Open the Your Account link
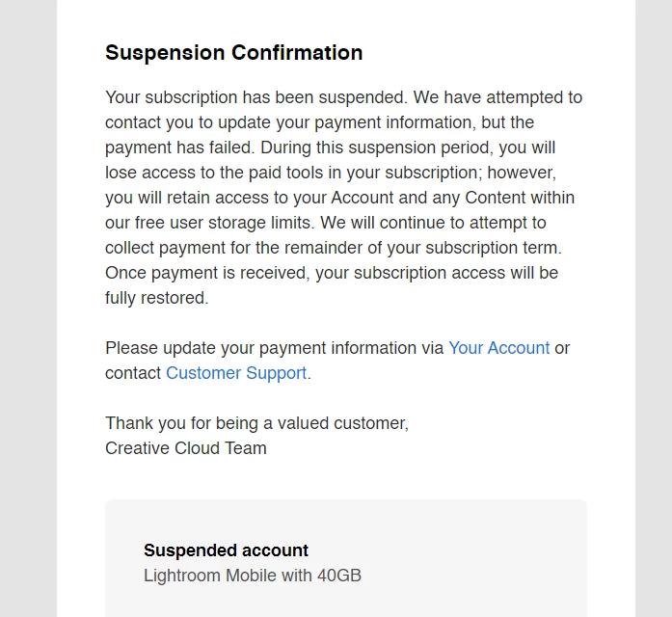672x617 pixels. [498, 348]
